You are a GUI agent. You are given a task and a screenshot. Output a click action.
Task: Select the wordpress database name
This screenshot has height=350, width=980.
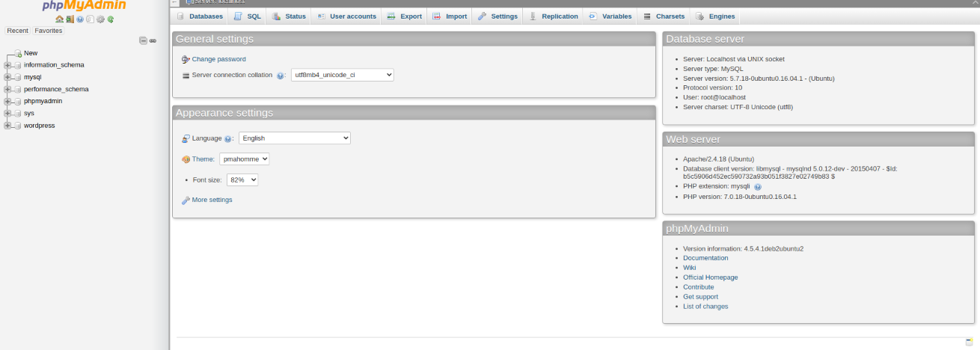[40, 126]
